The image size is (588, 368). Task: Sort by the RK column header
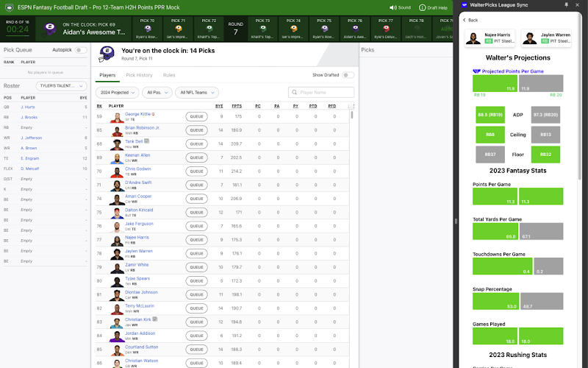[x=99, y=106]
